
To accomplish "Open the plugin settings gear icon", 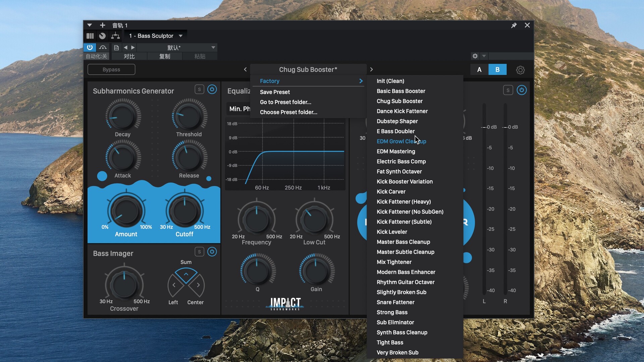I will click(520, 70).
